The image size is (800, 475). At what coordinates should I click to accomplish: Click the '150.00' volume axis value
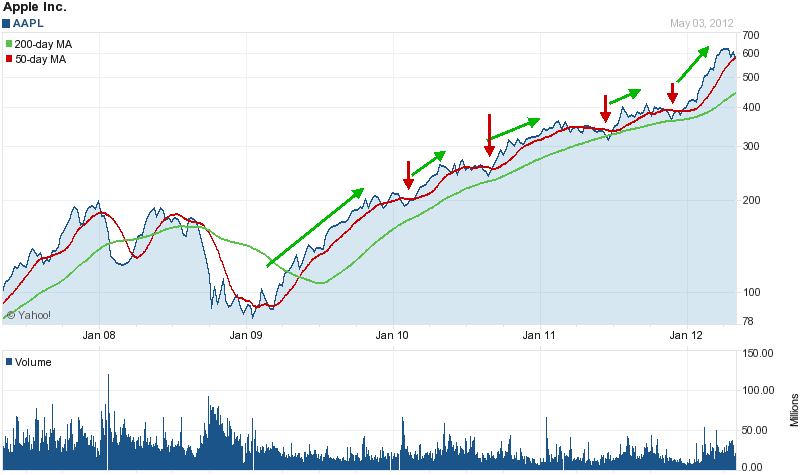(758, 353)
